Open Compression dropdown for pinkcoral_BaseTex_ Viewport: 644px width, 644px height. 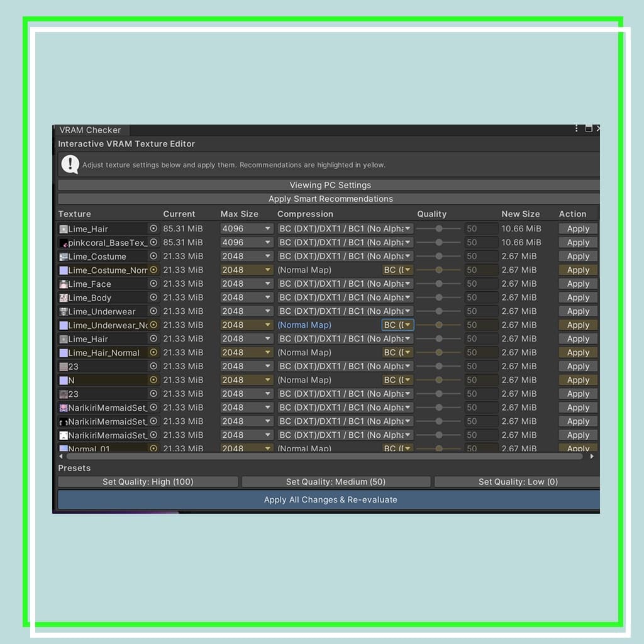(345, 242)
